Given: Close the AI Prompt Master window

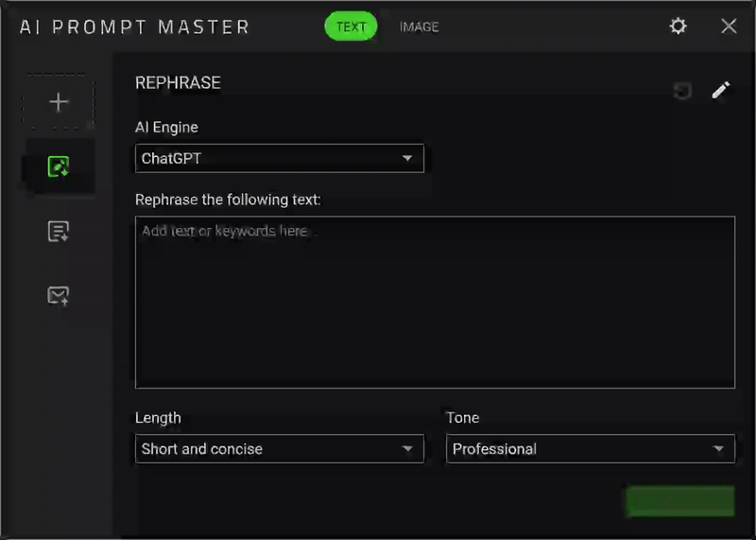Looking at the screenshot, I should click(729, 26).
